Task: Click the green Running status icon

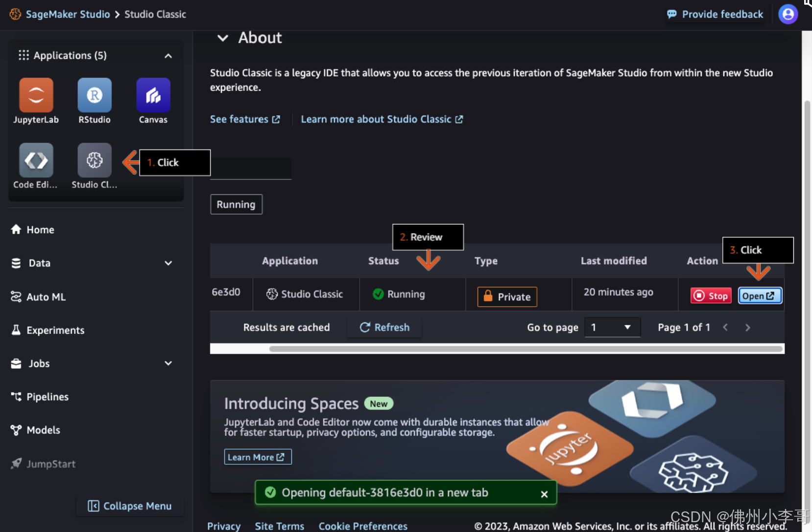Action: click(378, 294)
